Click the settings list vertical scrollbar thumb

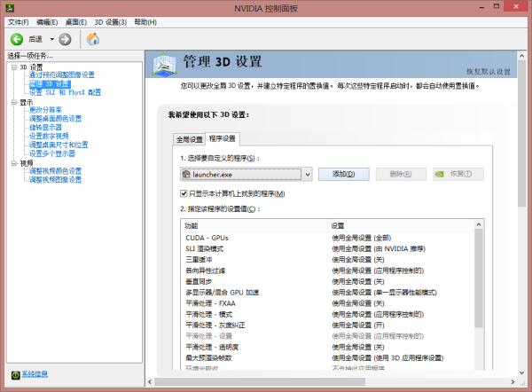coord(479,278)
